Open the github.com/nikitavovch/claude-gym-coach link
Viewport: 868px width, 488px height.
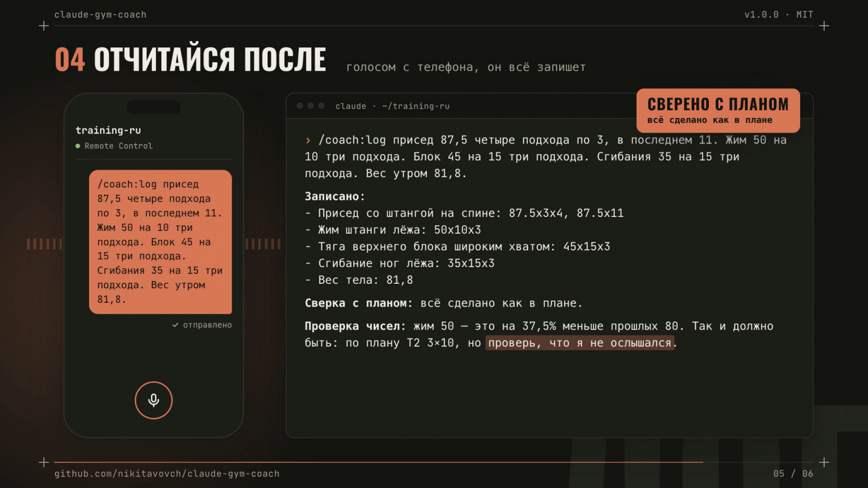coord(167,474)
